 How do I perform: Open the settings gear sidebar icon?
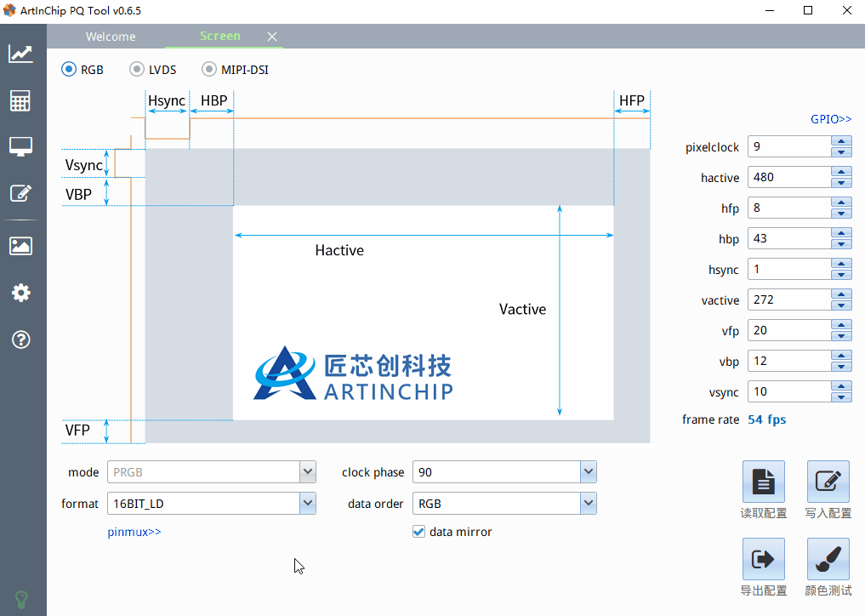tap(21, 294)
